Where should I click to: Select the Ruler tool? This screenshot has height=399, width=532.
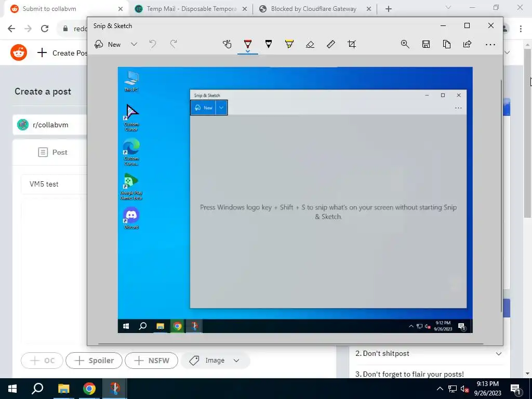[331, 44]
